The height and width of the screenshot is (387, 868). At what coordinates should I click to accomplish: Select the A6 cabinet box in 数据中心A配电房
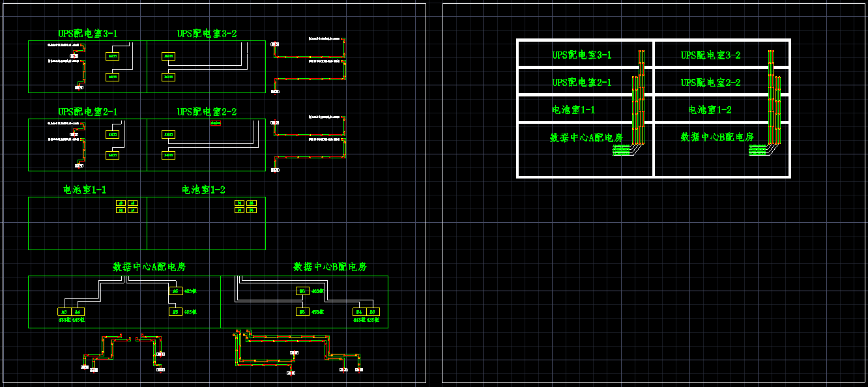[x=175, y=291]
